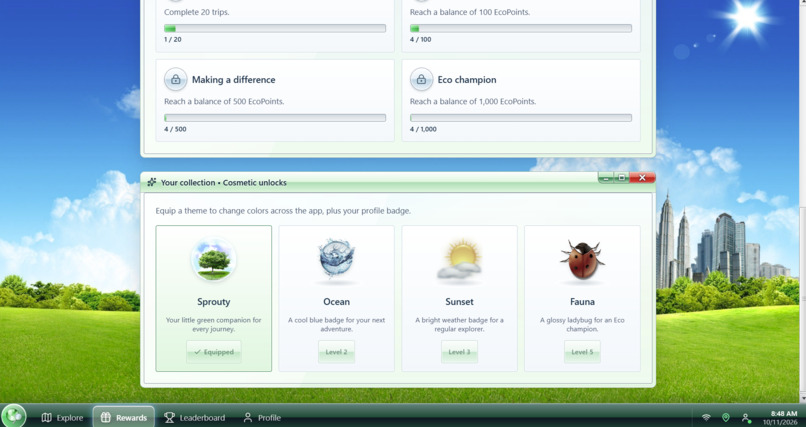
Task: Click the Leaderboard trophy icon
Action: [x=169, y=417]
